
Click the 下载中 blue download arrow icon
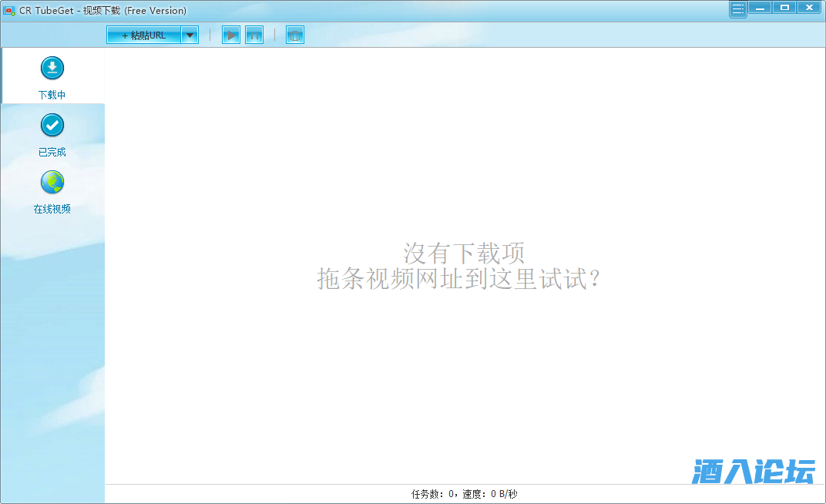pyautogui.click(x=52, y=68)
